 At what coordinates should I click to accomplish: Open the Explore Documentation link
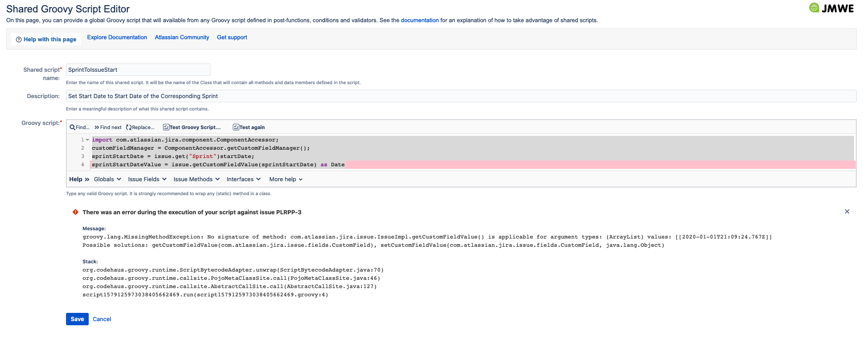click(117, 37)
